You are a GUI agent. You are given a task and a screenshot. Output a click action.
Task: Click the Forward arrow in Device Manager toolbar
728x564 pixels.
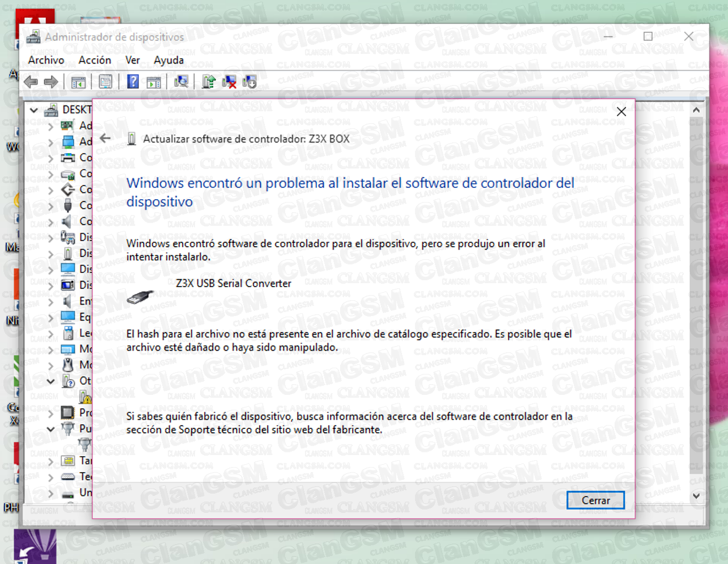[x=51, y=82]
